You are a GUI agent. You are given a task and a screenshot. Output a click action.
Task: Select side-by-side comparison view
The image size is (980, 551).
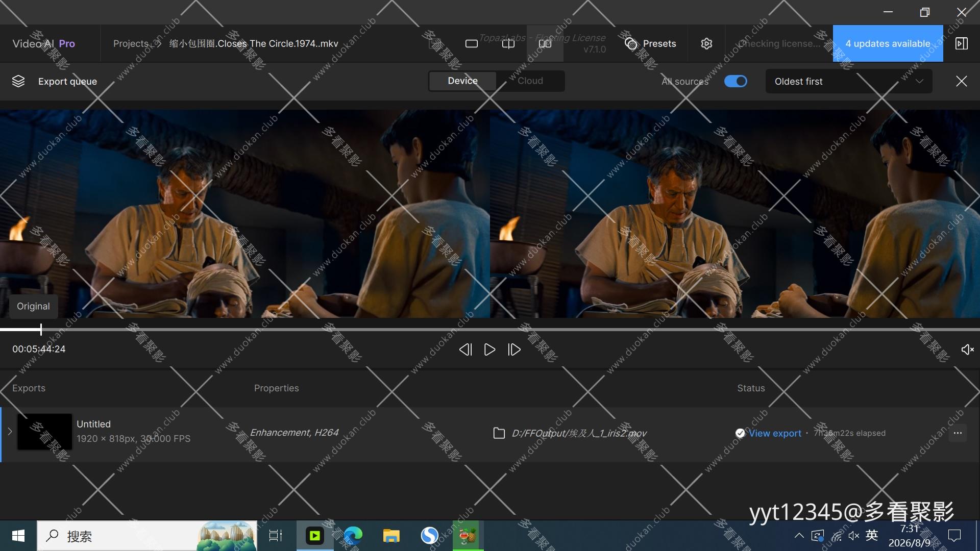(x=545, y=44)
